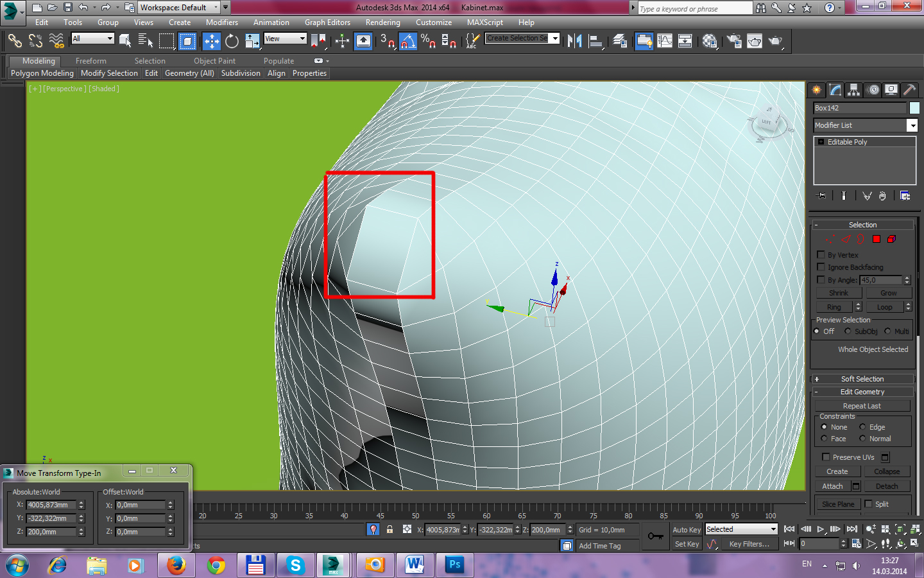
Task: Open the Graph Editors menu
Action: (327, 22)
